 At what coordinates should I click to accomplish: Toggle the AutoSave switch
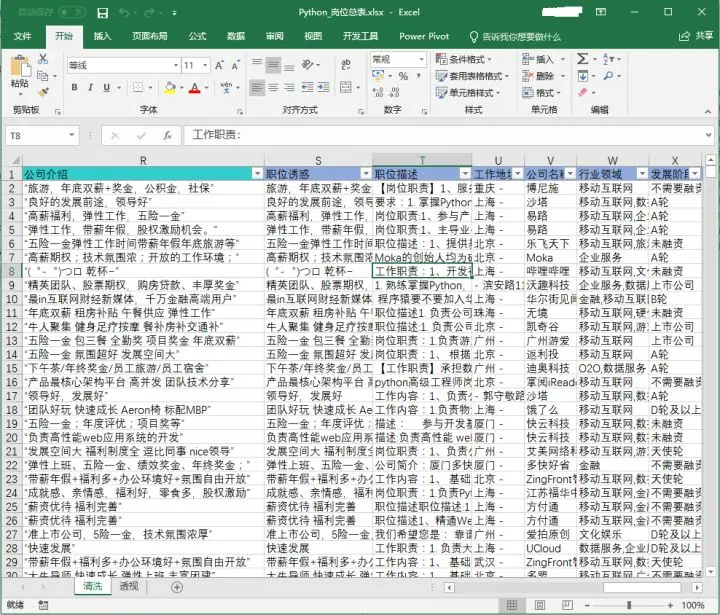pos(72,12)
